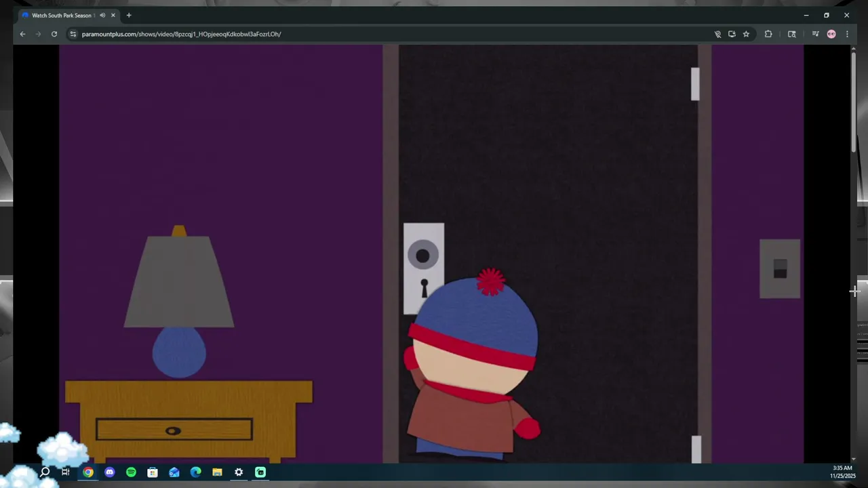This screenshot has height=488, width=868.
Task: Go forward using the browser arrow
Action: [38, 34]
